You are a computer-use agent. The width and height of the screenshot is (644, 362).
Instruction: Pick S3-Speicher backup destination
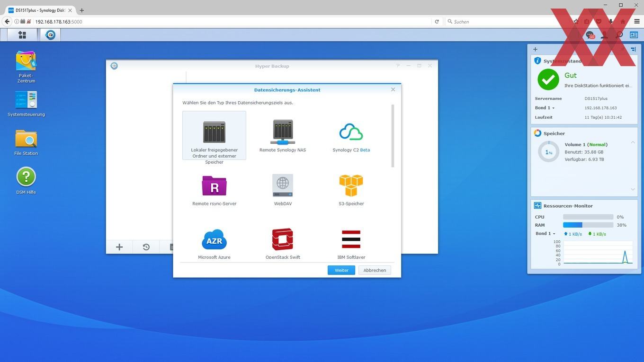click(x=351, y=190)
